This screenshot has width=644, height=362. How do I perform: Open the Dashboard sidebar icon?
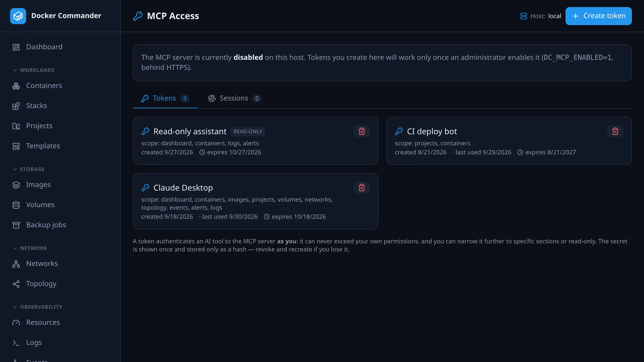[16, 47]
